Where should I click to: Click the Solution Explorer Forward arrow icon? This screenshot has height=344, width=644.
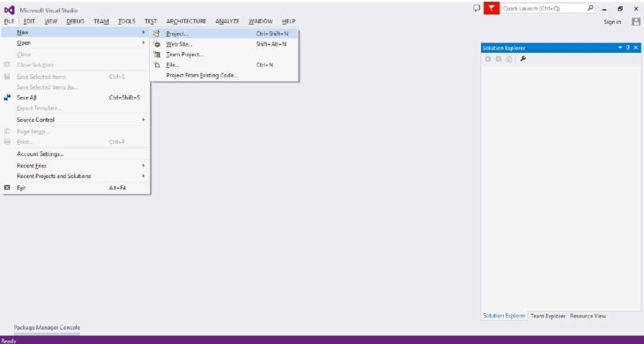[x=498, y=58]
